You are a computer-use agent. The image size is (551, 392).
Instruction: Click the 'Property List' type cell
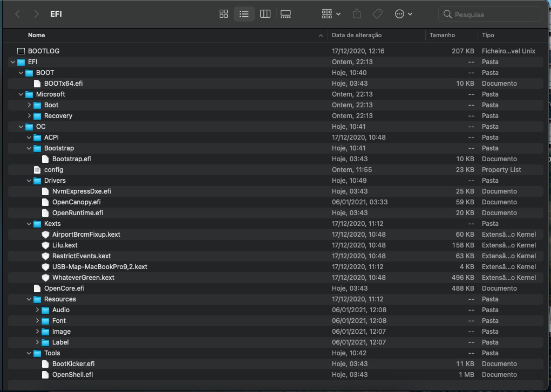(501, 170)
